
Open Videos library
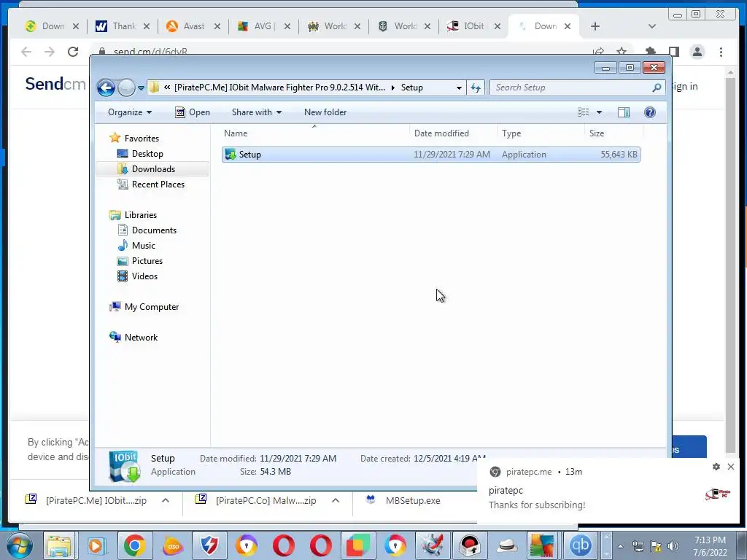144,276
